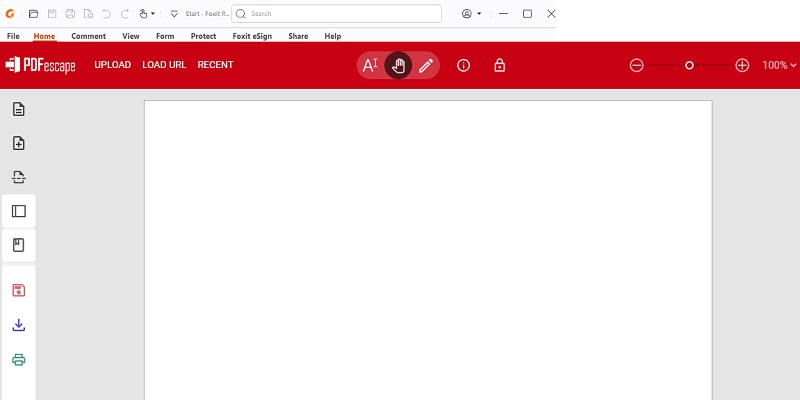Open the 100% zoom level dropdown

(x=779, y=65)
